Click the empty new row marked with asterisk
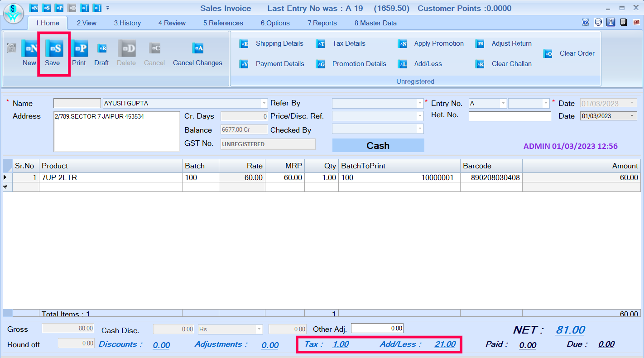Screen dimensions: 644x358 tap(322, 187)
